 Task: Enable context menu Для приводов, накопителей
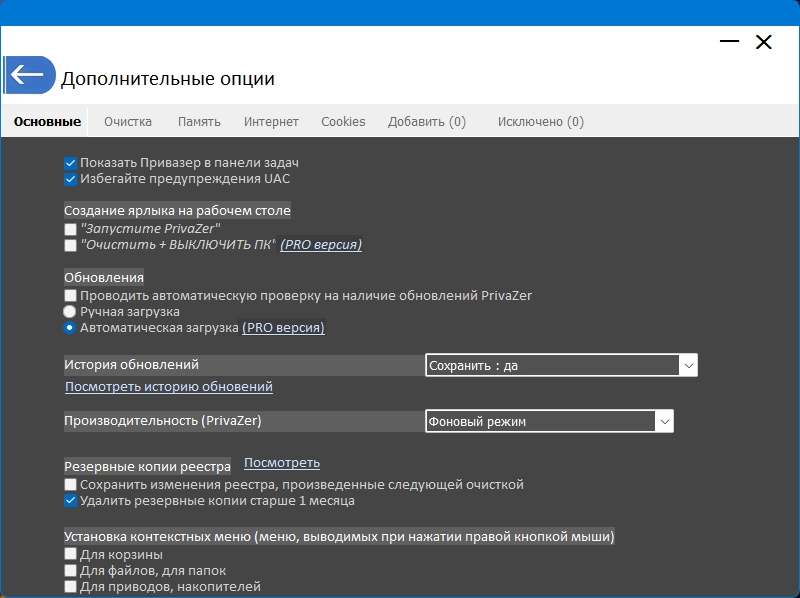point(70,586)
